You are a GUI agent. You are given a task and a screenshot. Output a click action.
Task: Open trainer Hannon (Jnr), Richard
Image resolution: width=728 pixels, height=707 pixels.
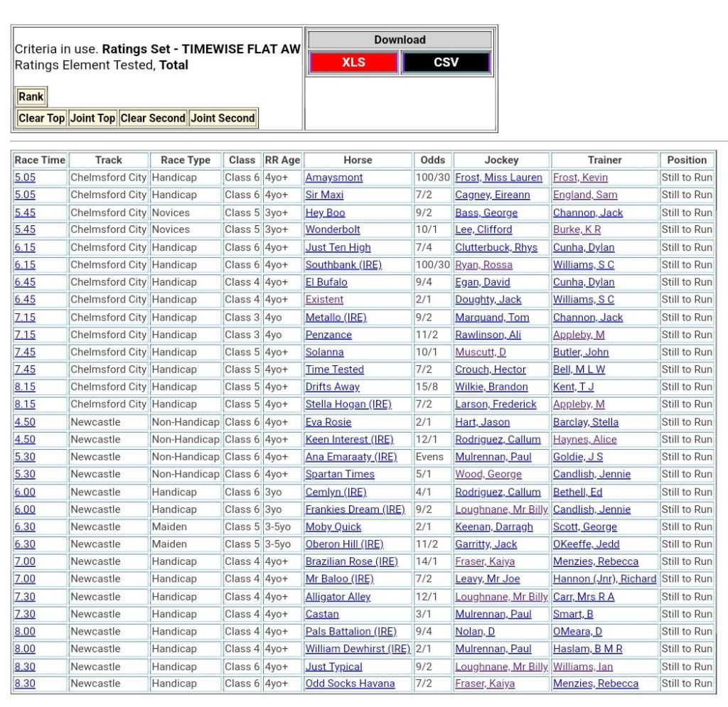(604, 579)
